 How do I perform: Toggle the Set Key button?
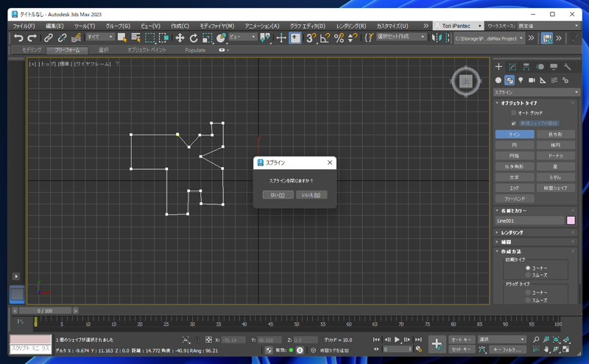462,349
